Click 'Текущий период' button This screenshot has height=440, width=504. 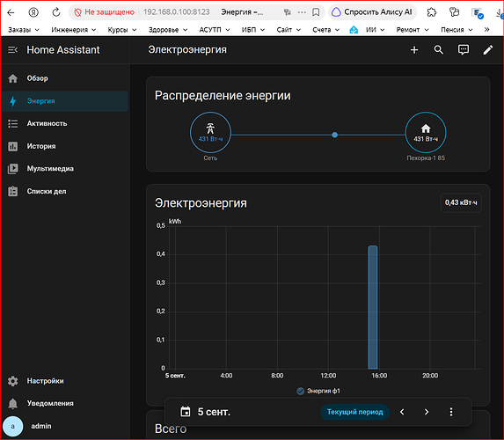pyautogui.click(x=354, y=412)
